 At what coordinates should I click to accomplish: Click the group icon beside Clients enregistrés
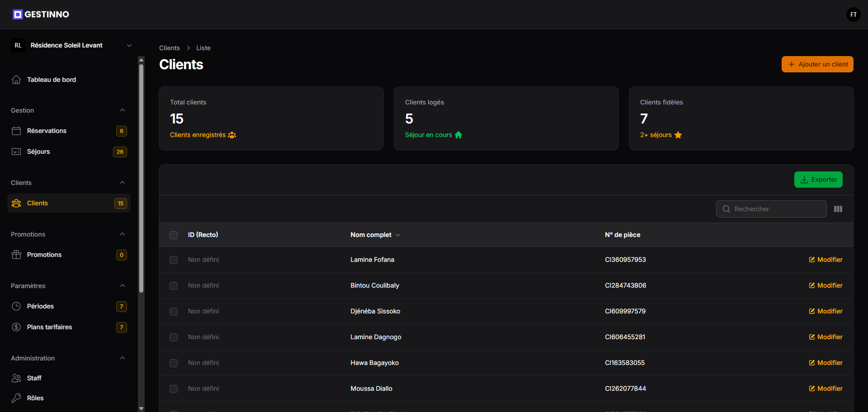tap(232, 135)
